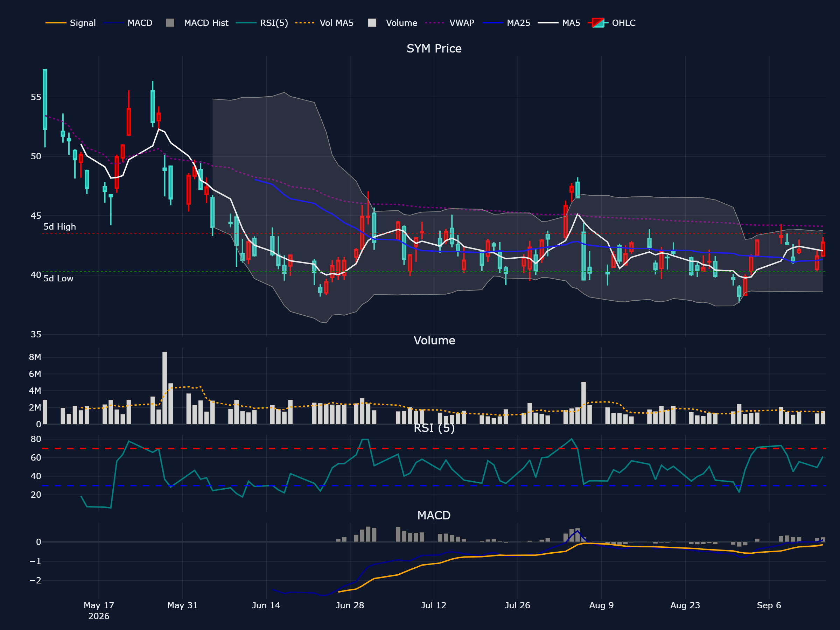The width and height of the screenshot is (840, 630).
Task: Click the Jul 12 date tick
Action: [434, 605]
